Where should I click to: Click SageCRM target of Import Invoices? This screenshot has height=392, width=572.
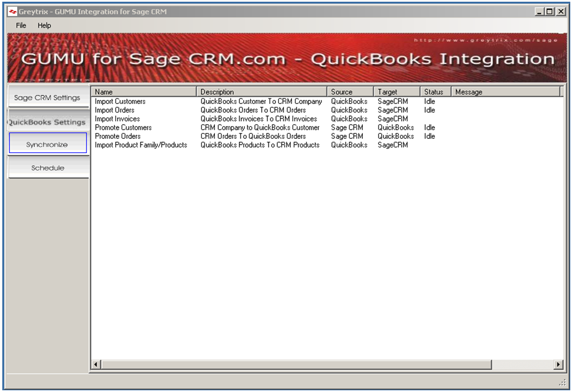(x=393, y=119)
